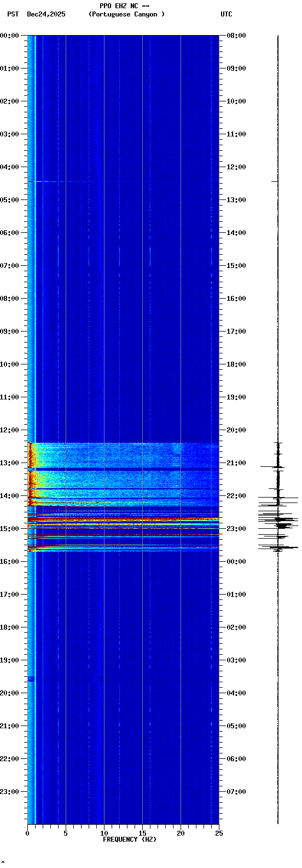Click the PST '05:00' label on left axis

[9, 200]
